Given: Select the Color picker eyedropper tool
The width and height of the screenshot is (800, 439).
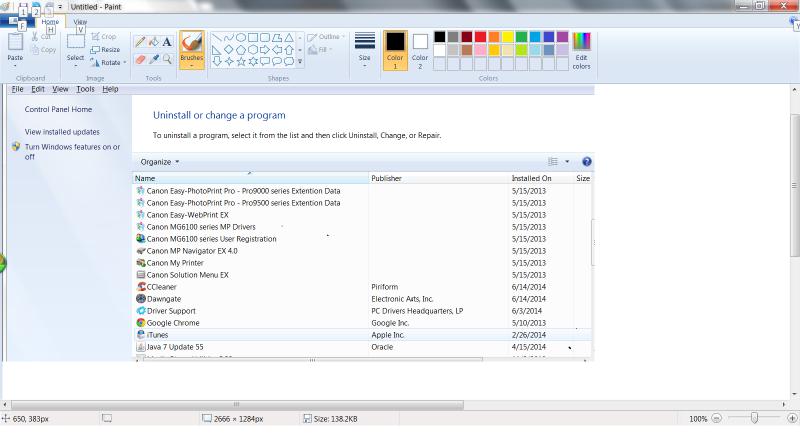Looking at the screenshot, I should coord(154,59).
